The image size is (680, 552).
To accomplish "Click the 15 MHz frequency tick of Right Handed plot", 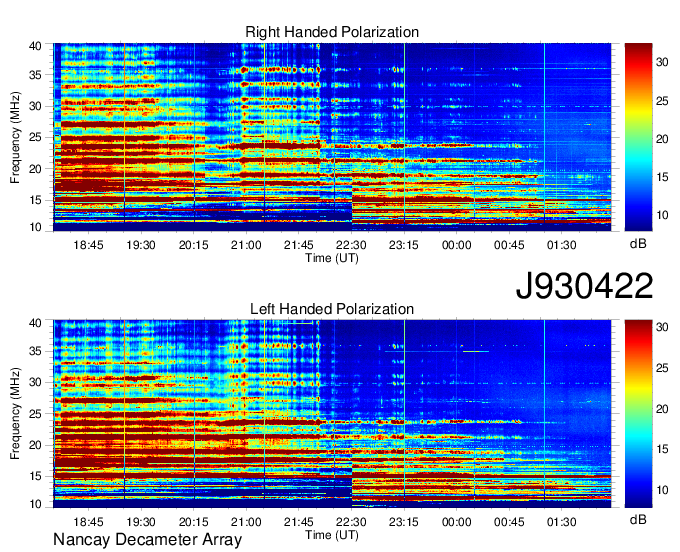I will [36, 200].
